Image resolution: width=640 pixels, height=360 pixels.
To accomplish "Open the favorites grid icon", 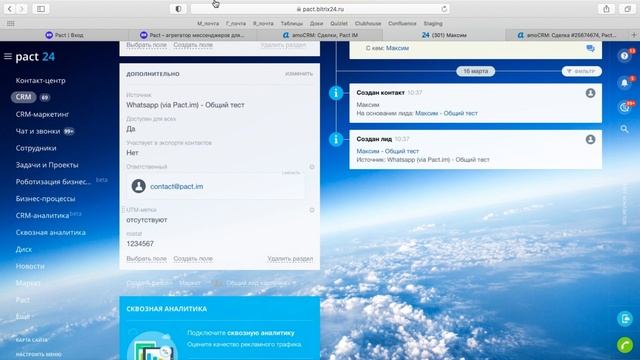I will tap(11, 24).
